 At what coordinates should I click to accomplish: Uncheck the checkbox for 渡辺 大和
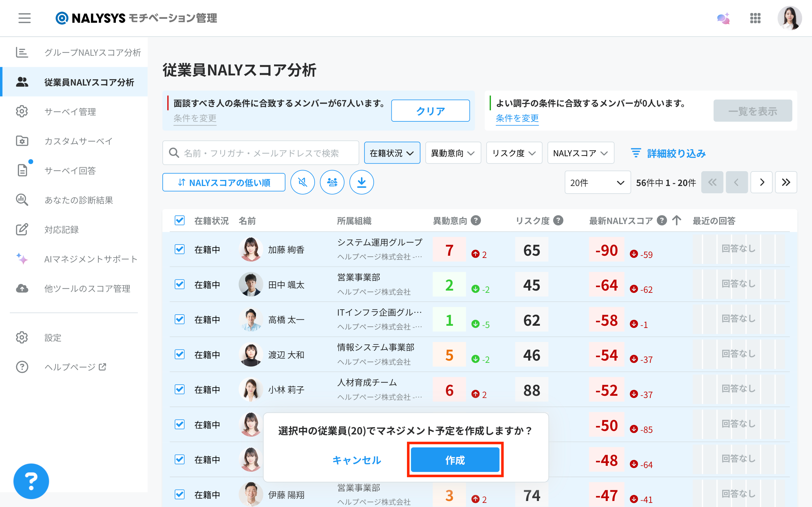click(x=180, y=355)
